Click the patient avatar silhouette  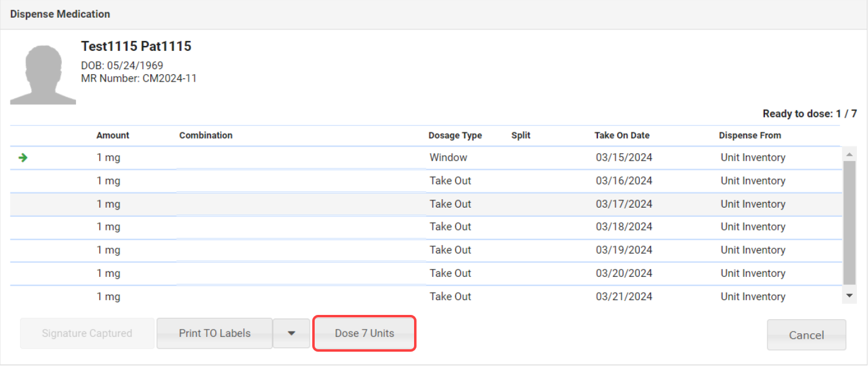(x=43, y=73)
